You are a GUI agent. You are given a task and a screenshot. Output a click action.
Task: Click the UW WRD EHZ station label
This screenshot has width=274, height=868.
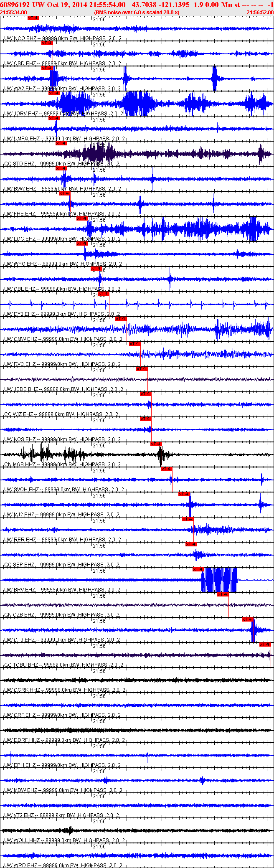[x=20, y=865]
